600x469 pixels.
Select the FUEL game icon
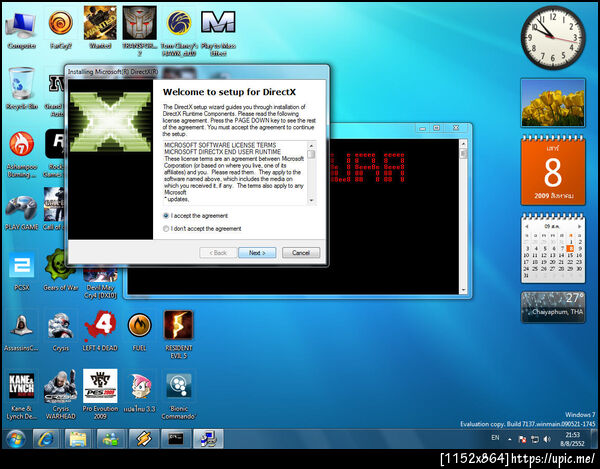[139, 331]
